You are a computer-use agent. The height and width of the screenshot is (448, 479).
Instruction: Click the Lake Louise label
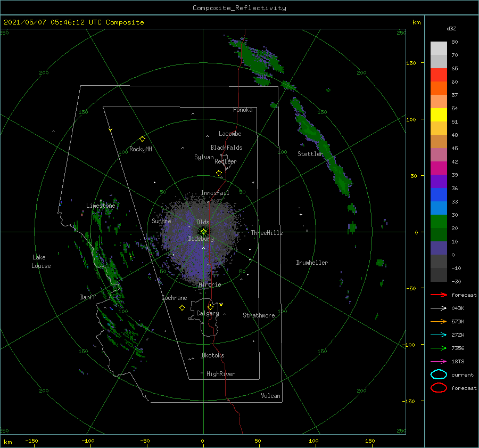pos(41,262)
